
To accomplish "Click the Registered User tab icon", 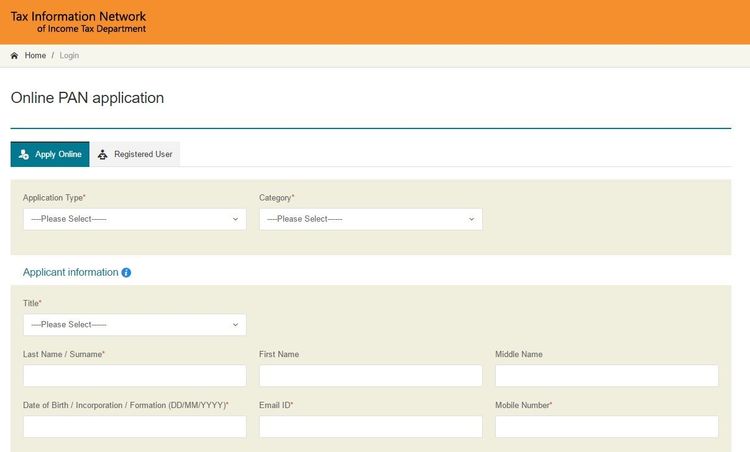I will (103, 154).
